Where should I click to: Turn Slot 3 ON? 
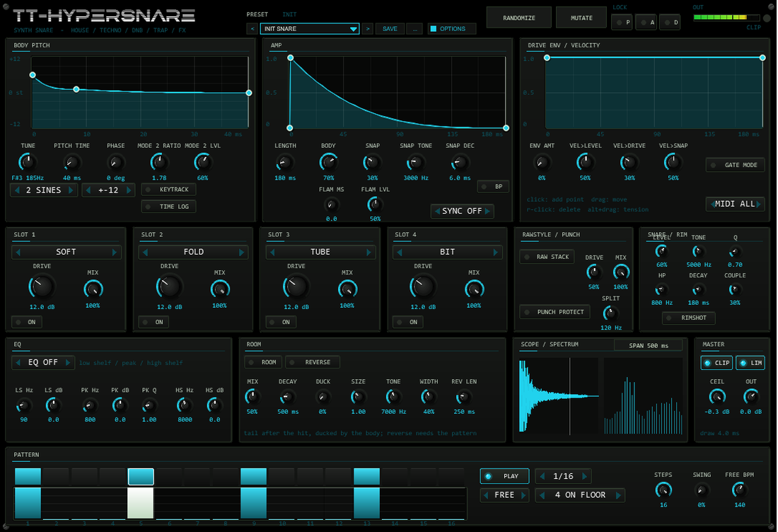281,322
